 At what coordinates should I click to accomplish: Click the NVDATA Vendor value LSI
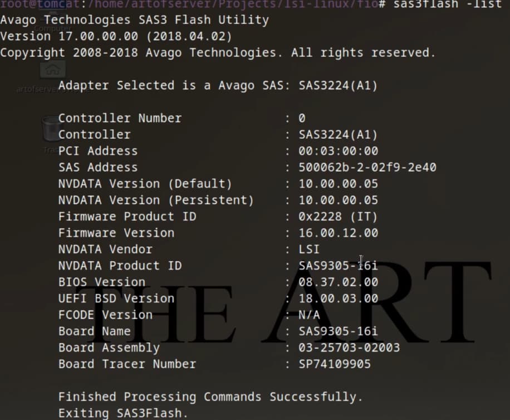tap(309, 249)
